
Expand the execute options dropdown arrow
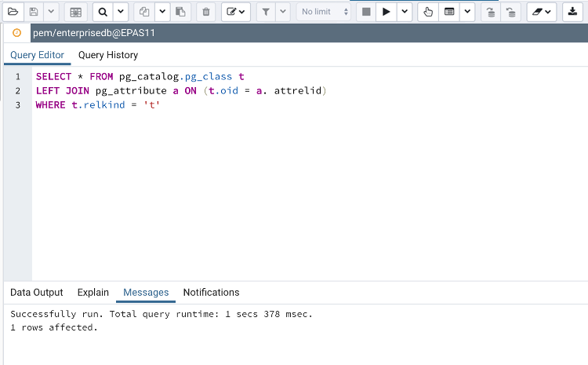(x=405, y=12)
